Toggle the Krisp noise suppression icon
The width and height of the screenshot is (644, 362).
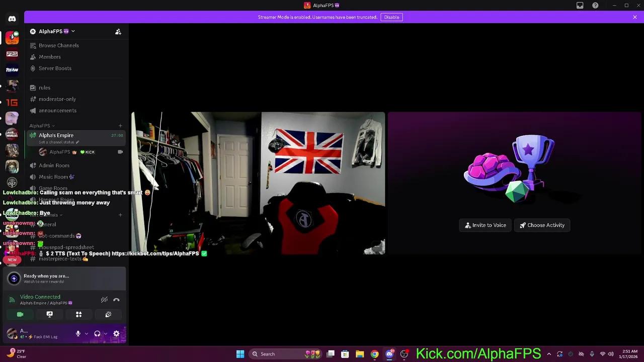pos(104,300)
